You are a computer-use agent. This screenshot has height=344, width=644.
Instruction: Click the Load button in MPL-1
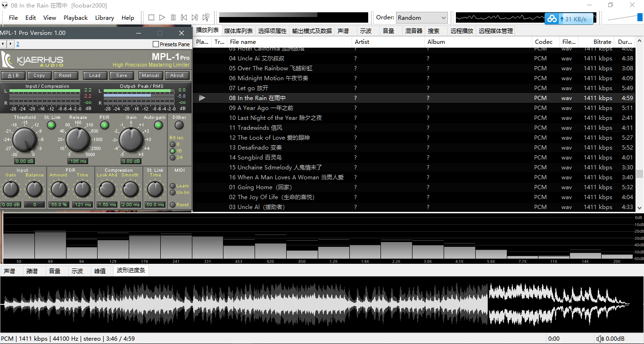[95, 76]
